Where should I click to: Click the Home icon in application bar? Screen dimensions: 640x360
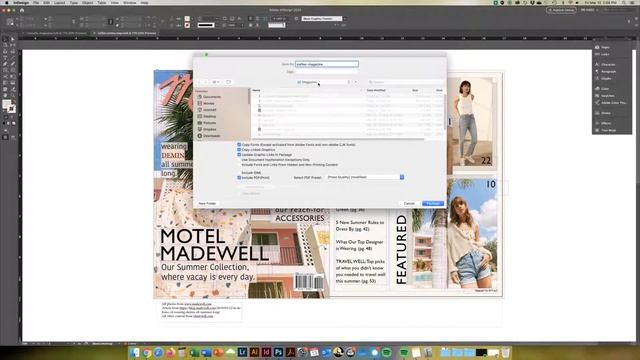point(22,10)
